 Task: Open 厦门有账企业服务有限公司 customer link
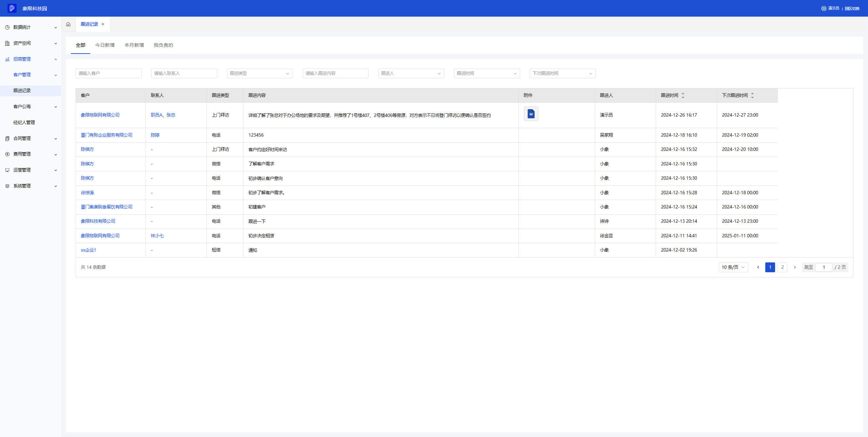point(106,135)
